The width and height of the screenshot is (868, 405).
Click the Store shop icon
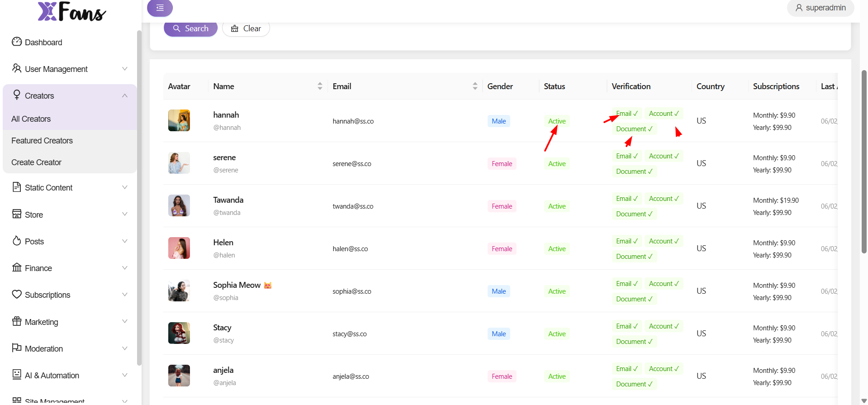point(17,214)
